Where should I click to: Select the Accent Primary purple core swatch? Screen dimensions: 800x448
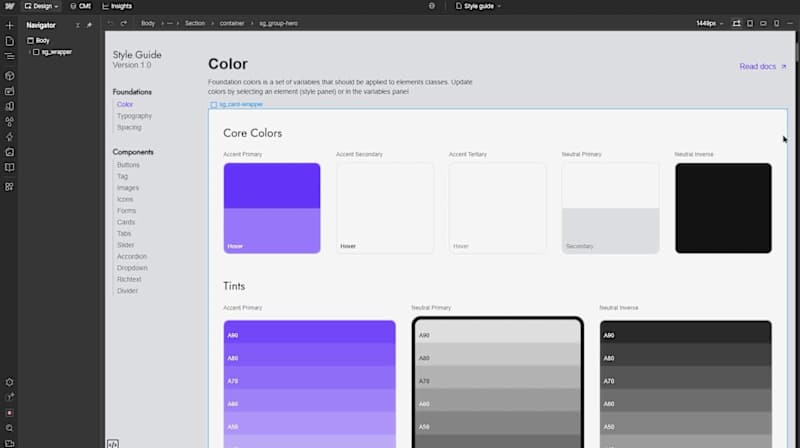coord(272,208)
